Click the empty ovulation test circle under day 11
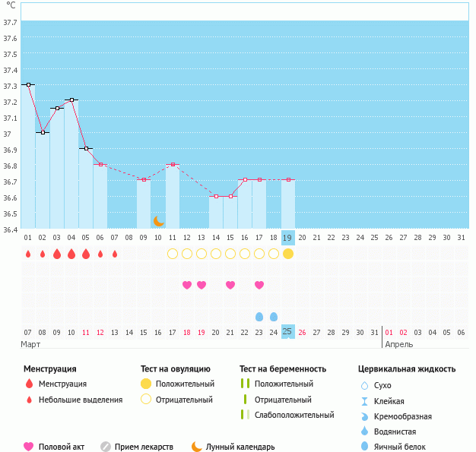 point(173,254)
